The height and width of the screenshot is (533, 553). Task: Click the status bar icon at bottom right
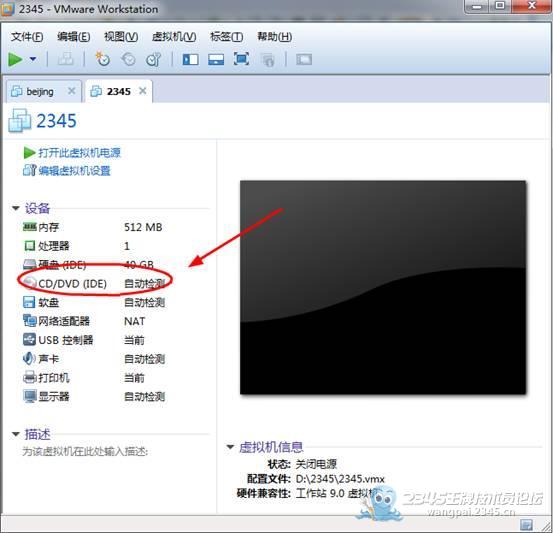click(x=526, y=525)
